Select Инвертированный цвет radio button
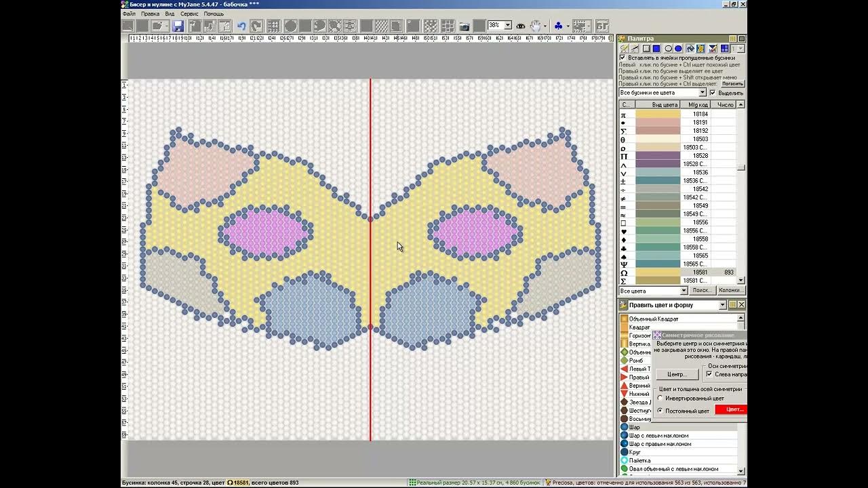868x488 pixels. 660,399
